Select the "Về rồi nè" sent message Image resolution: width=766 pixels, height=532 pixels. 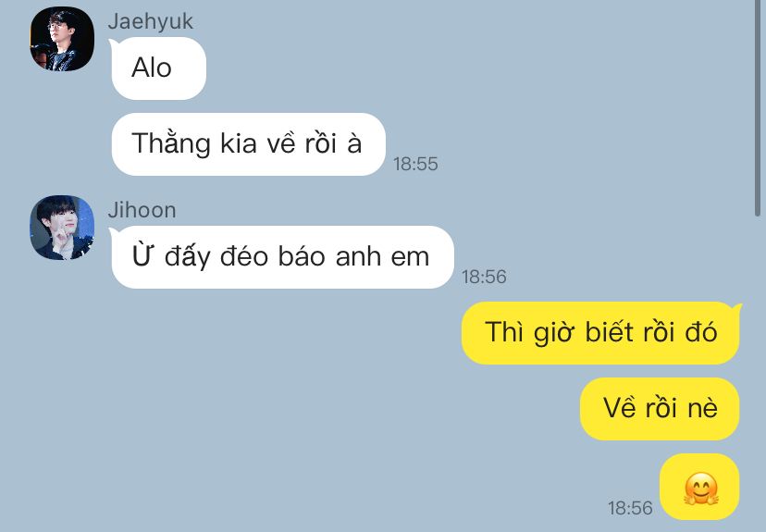(x=660, y=408)
